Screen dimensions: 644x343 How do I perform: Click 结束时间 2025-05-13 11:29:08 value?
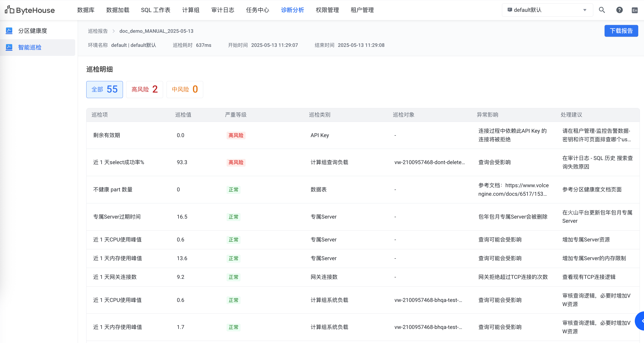click(361, 45)
